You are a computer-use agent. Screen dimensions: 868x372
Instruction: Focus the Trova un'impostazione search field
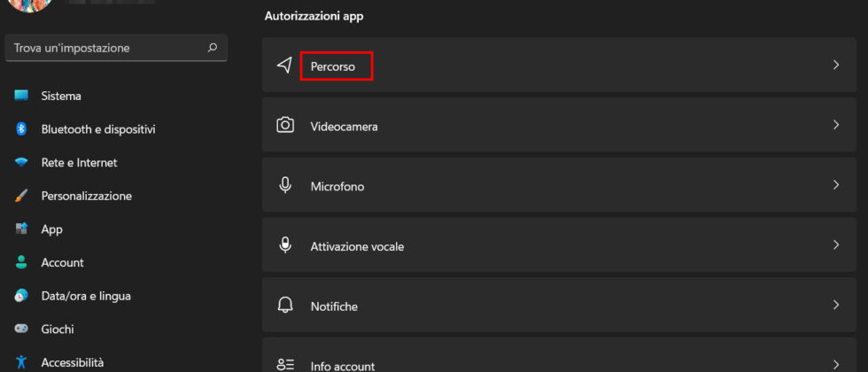(x=106, y=48)
